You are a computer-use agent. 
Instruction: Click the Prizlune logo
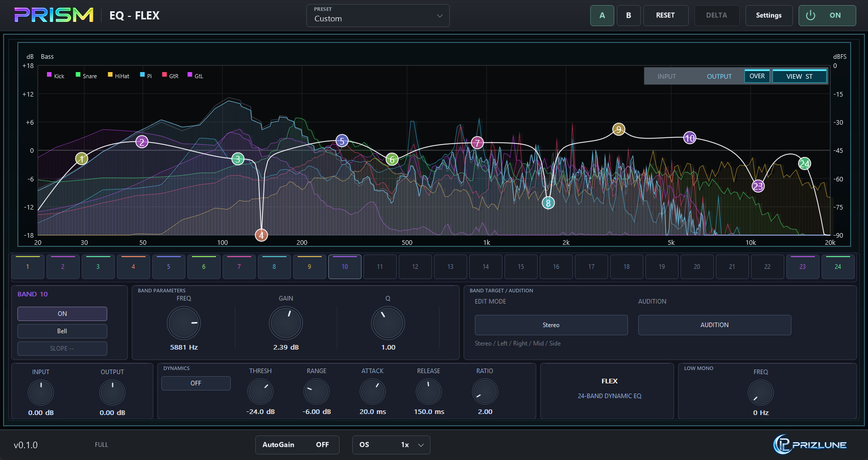(x=810, y=445)
